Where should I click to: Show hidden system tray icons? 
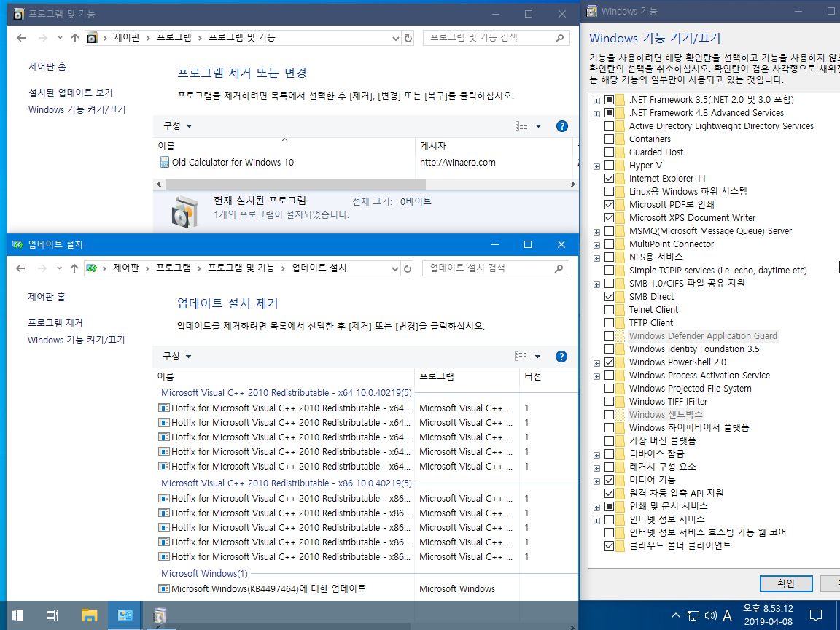(676, 615)
